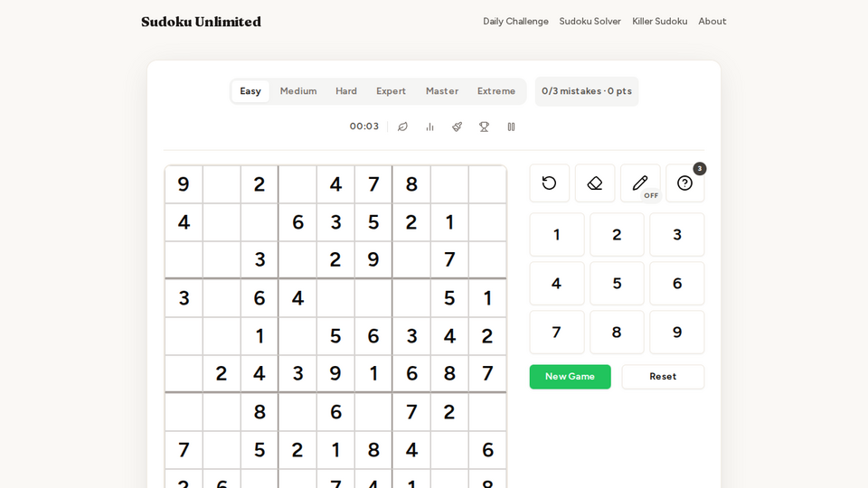Pause the game timer
Screen dimensions: 868x488
[x=511, y=127]
